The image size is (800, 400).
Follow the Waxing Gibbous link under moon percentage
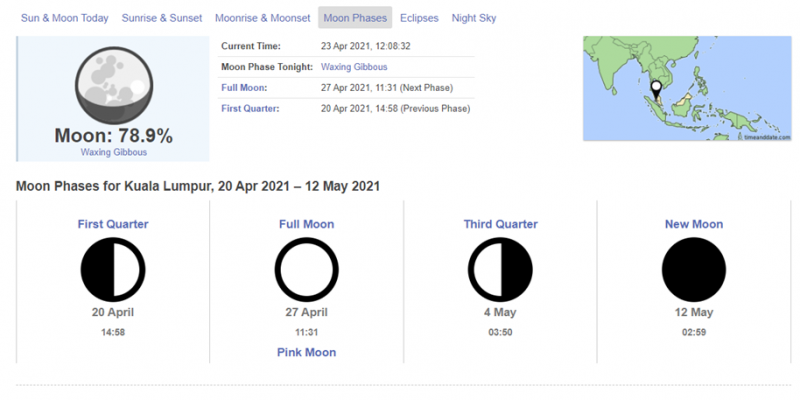pyautogui.click(x=113, y=152)
